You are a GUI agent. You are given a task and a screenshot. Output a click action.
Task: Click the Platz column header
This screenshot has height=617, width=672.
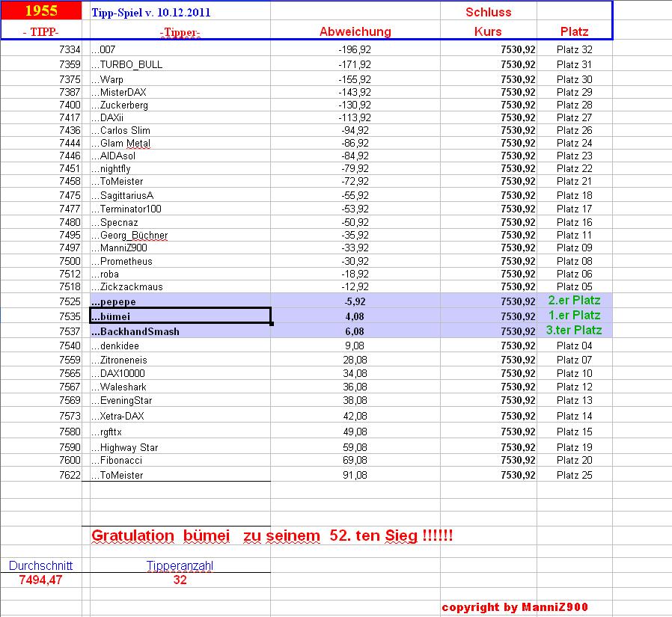(x=574, y=31)
